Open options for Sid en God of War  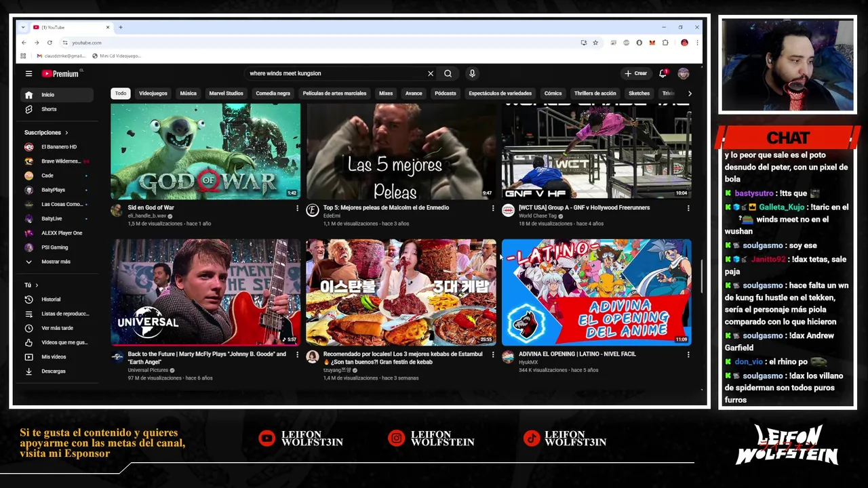[x=297, y=209]
